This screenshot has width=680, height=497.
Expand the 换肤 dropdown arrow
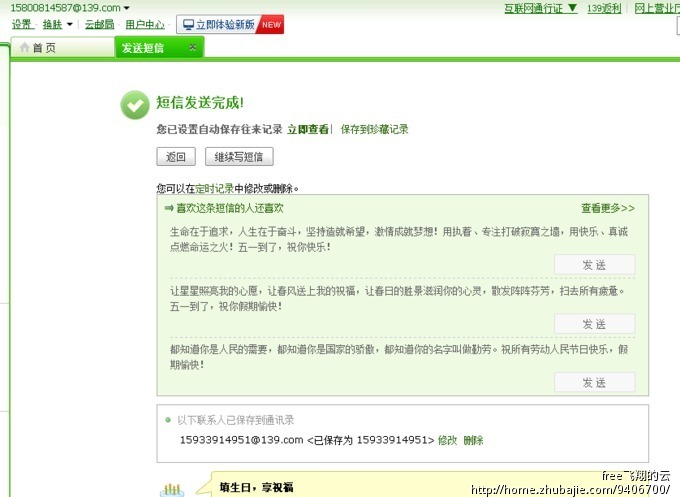pyautogui.click(x=69, y=25)
